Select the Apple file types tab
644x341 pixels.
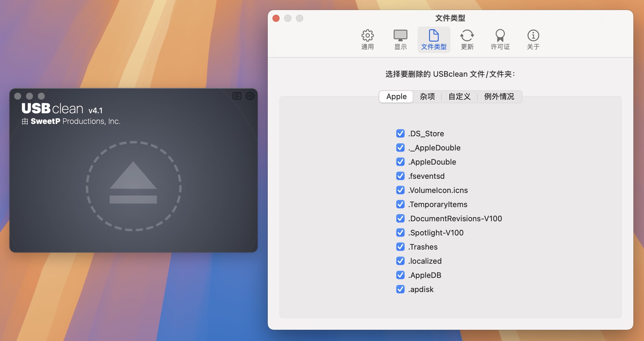pos(396,96)
